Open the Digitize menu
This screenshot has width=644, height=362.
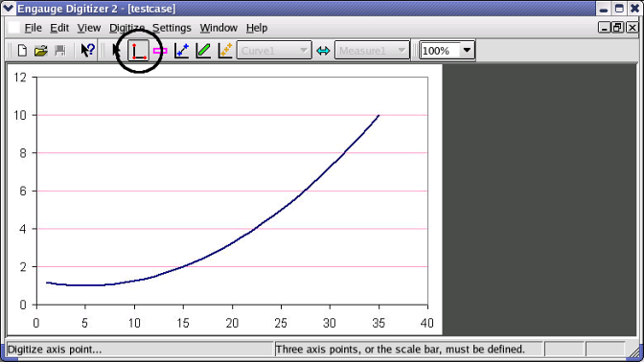(126, 28)
